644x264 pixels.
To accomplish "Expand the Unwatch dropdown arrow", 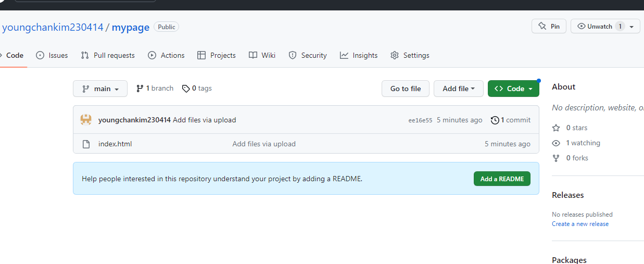I will (632, 27).
